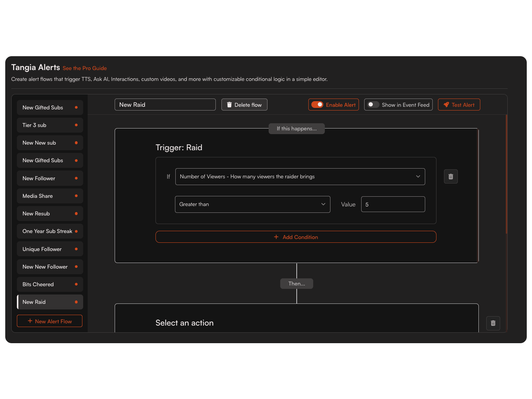Image resolution: width=532 pixels, height=399 pixels.
Task: Click the plus icon in Add Condition
Action: [x=276, y=237]
